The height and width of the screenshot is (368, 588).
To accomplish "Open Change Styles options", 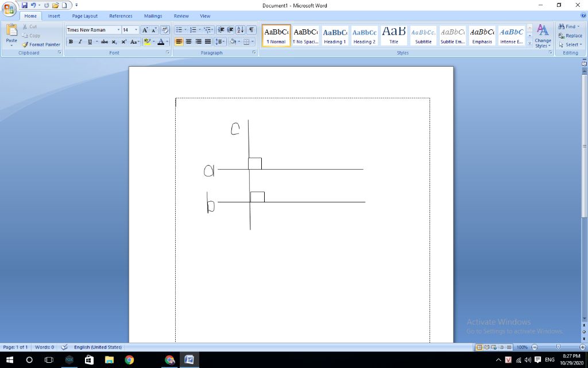I will 543,36.
